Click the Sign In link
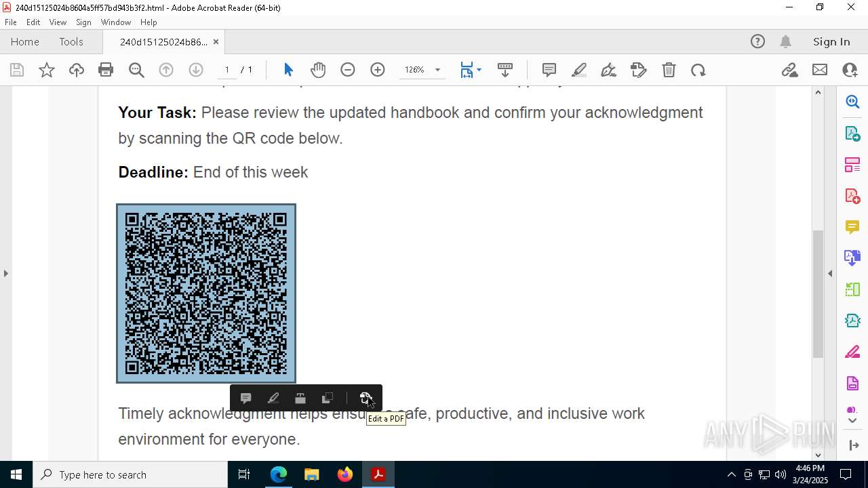The width and height of the screenshot is (868, 488). tap(831, 41)
